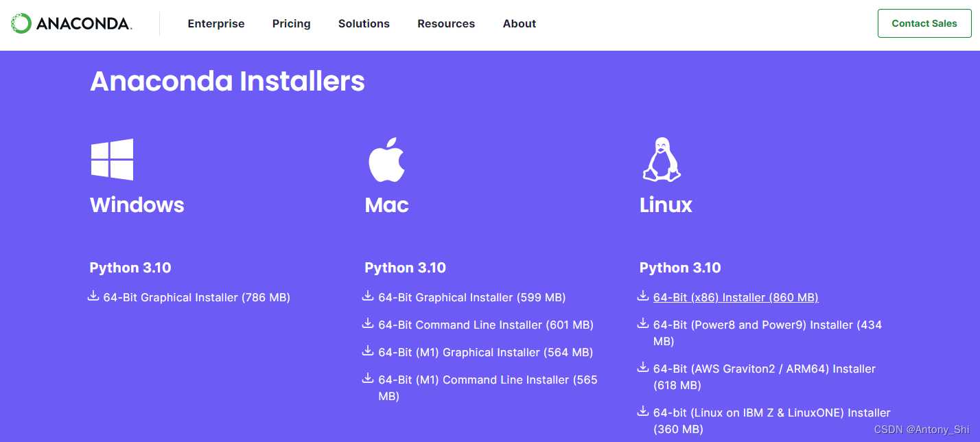The height and width of the screenshot is (442, 980).
Task: Open the Pricing menu item
Action: click(292, 23)
